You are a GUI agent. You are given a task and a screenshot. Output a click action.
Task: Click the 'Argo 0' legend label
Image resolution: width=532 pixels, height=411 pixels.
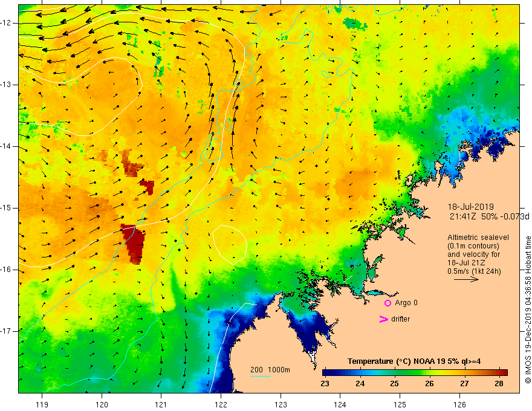point(406,303)
